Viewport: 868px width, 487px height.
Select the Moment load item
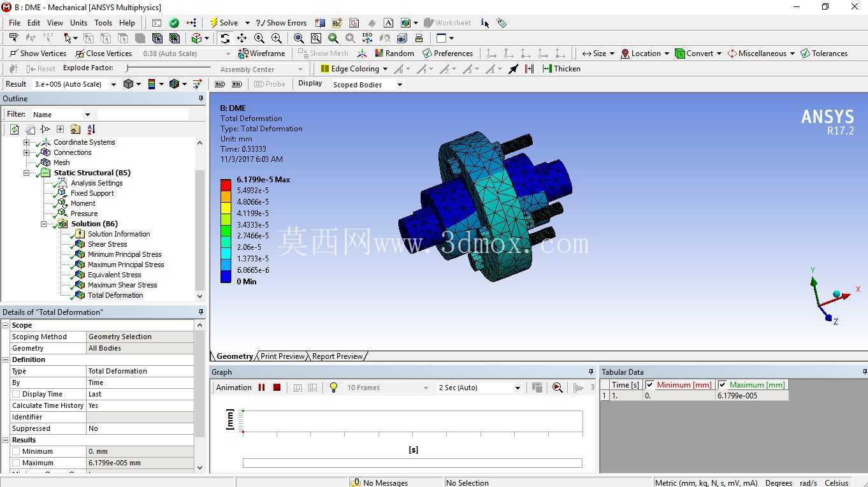[83, 203]
